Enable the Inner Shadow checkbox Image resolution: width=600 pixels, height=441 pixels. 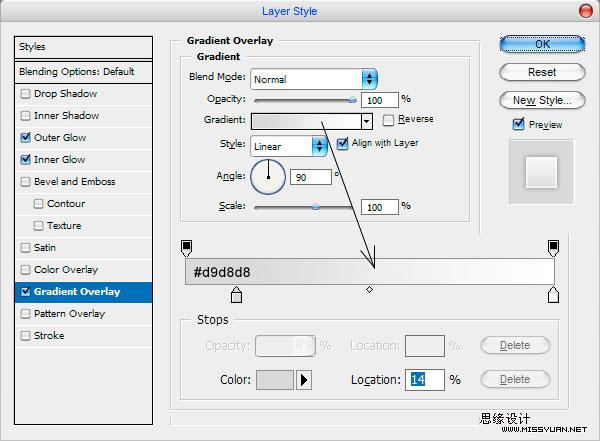pos(25,116)
